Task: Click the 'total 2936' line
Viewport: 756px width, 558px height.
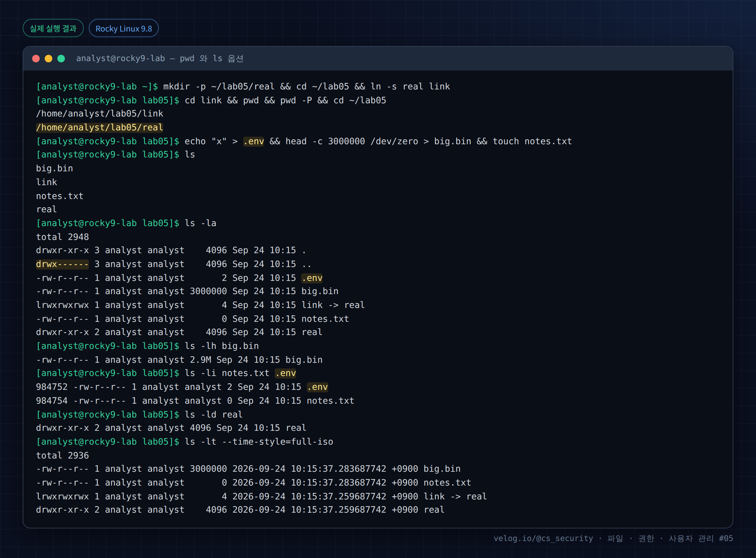Action: 62,455
